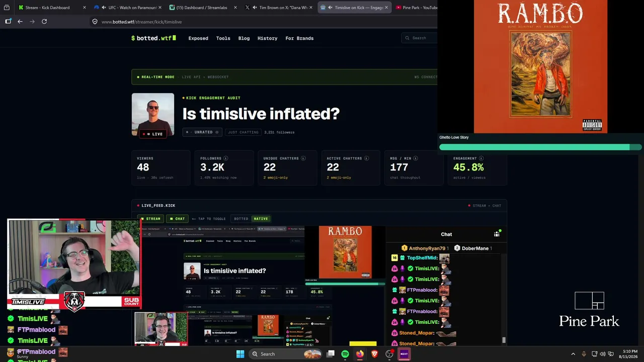This screenshot has width=644, height=362.
Task: Click the browser back arrow
Action: [x=20, y=22]
